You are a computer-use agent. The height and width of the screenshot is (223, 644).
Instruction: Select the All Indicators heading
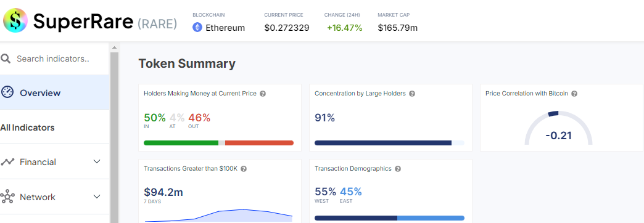pyautogui.click(x=28, y=128)
